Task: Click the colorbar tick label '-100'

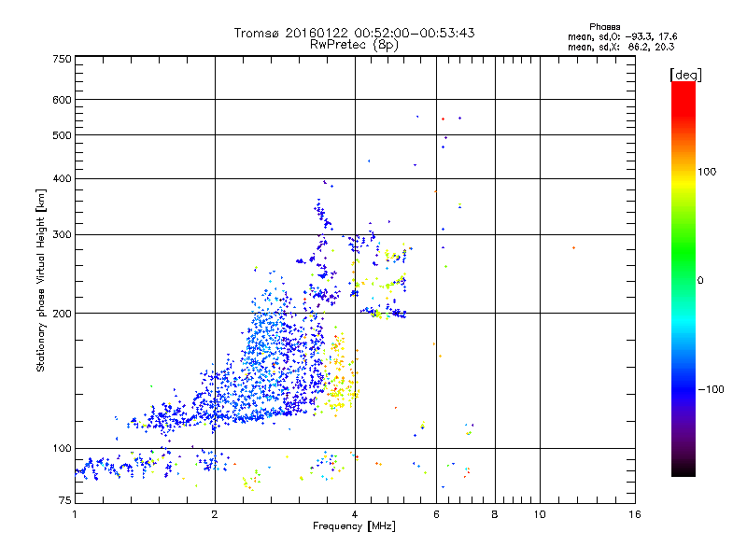Action: coord(711,389)
